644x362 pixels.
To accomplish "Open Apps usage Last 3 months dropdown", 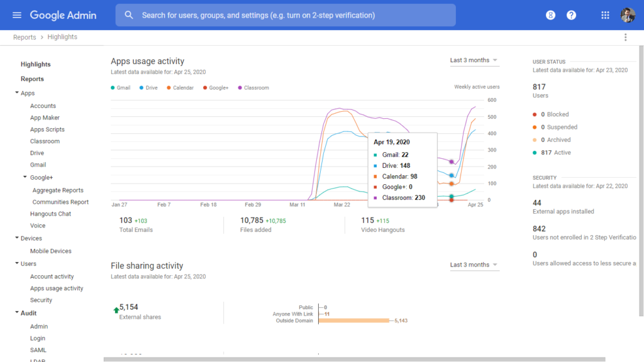I will [x=474, y=60].
